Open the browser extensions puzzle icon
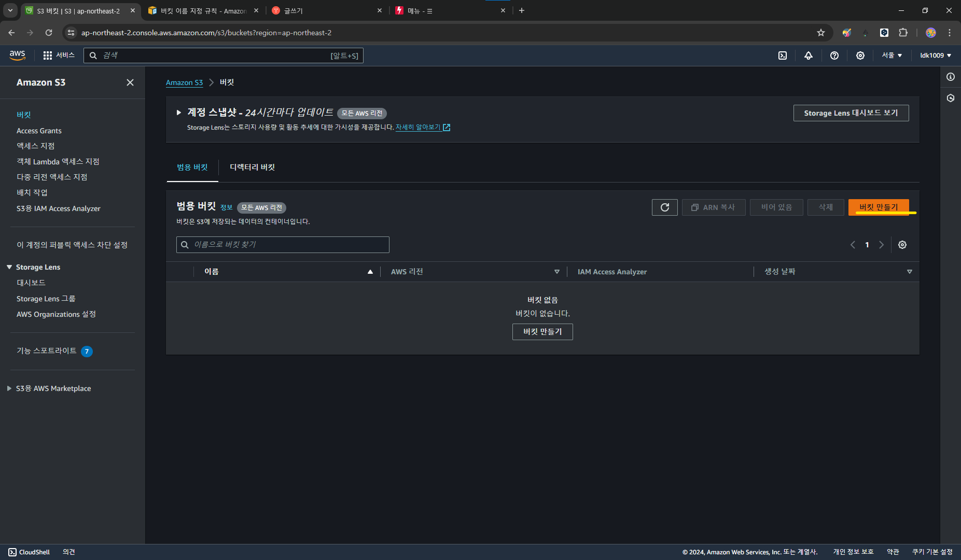Screen dimensions: 961x560 (x=903, y=33)
